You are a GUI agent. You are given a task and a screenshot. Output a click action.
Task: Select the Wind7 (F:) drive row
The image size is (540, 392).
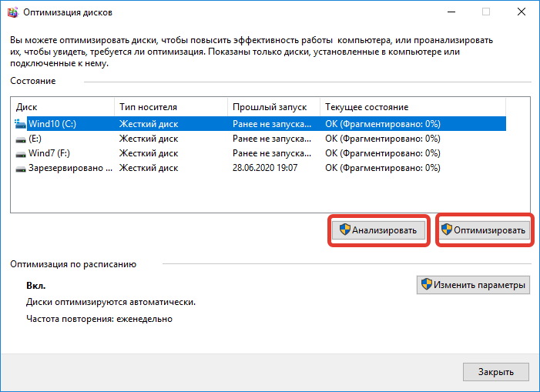pyautogui.click(x=260, y=153)
